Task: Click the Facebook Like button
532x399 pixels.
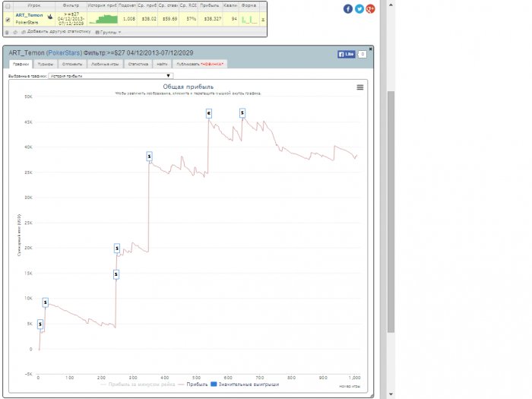Action: coord(346,55)
